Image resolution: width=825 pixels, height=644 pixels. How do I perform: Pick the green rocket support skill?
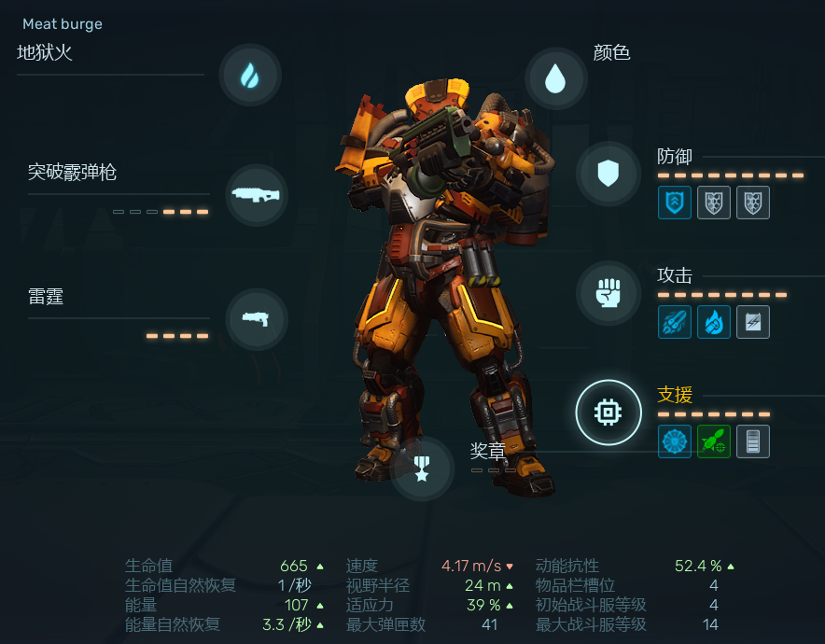point(713,441)
